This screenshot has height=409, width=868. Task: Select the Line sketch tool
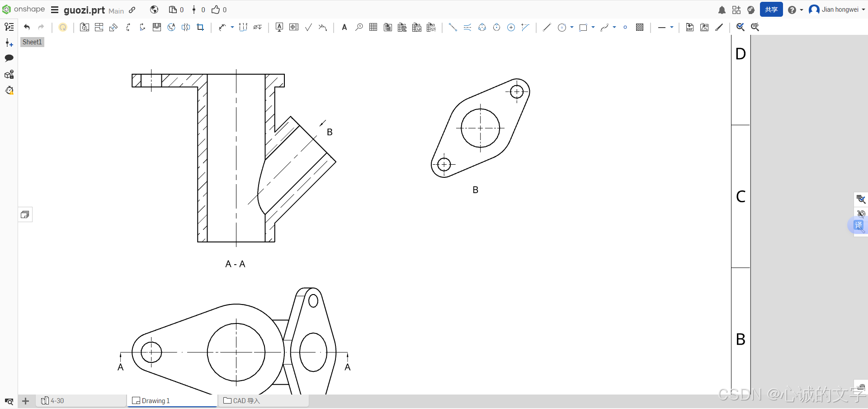point(547,27)
